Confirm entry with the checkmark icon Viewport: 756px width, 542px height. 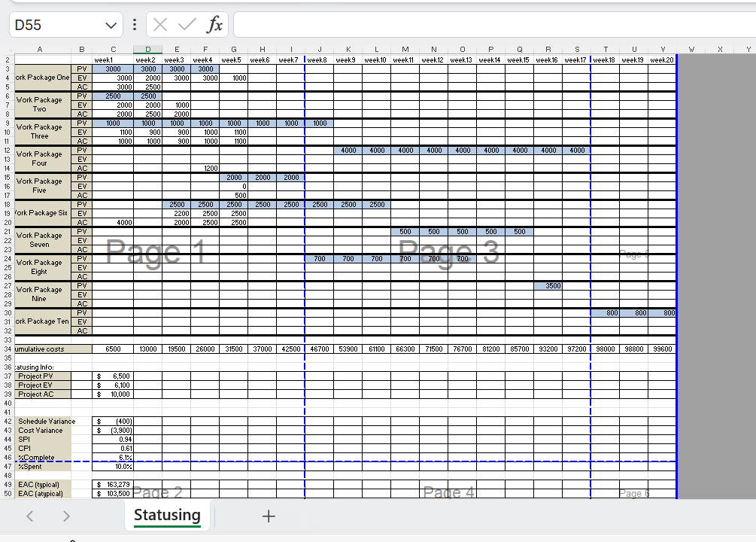186,24
